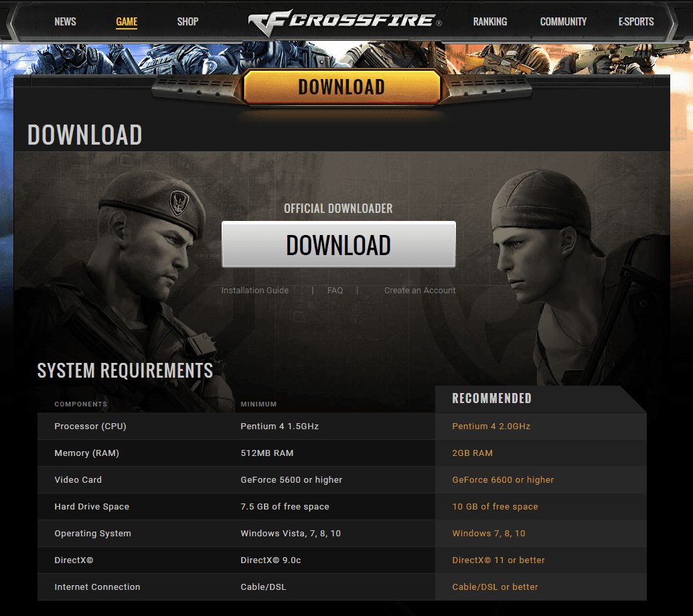
Task: Open the FAQ link
Action: [335, 291]
